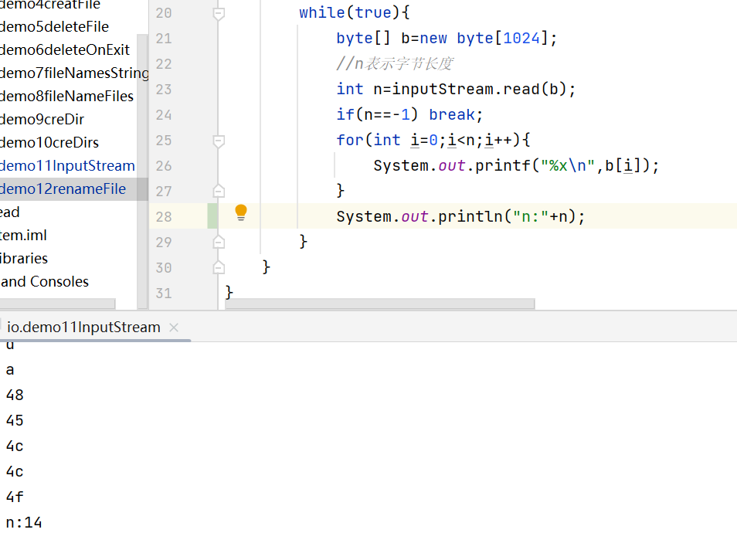Image resolution: width=737 pixels, height=560 pixels.
Task: Close the io.demo11InputStream run tab
Action: coord(174,328)
